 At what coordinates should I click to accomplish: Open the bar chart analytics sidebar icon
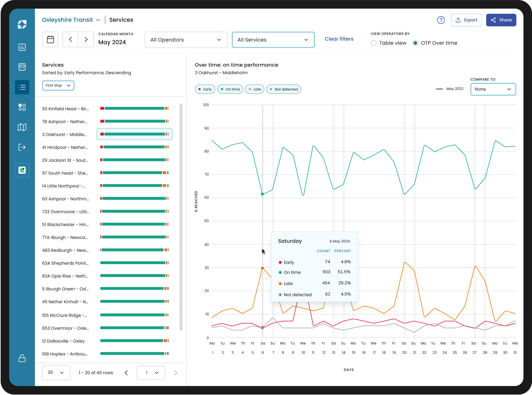click(x=22, y=47)
